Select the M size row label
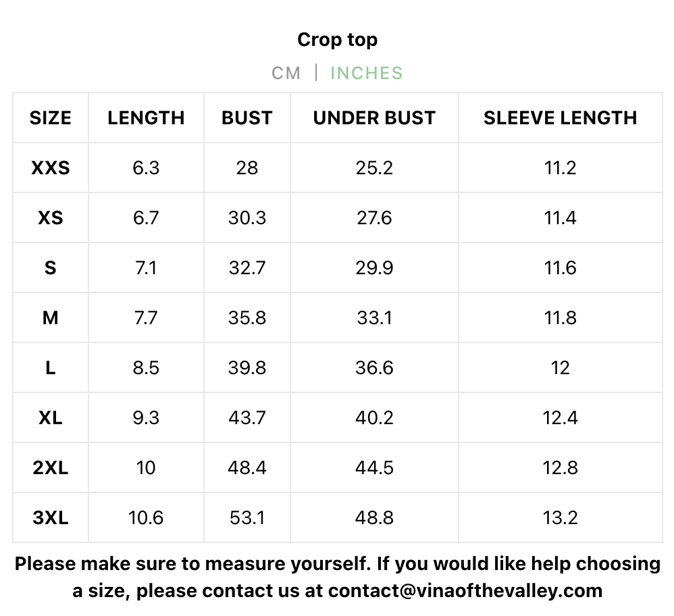The image size is (674, 616). coord(51,317)
